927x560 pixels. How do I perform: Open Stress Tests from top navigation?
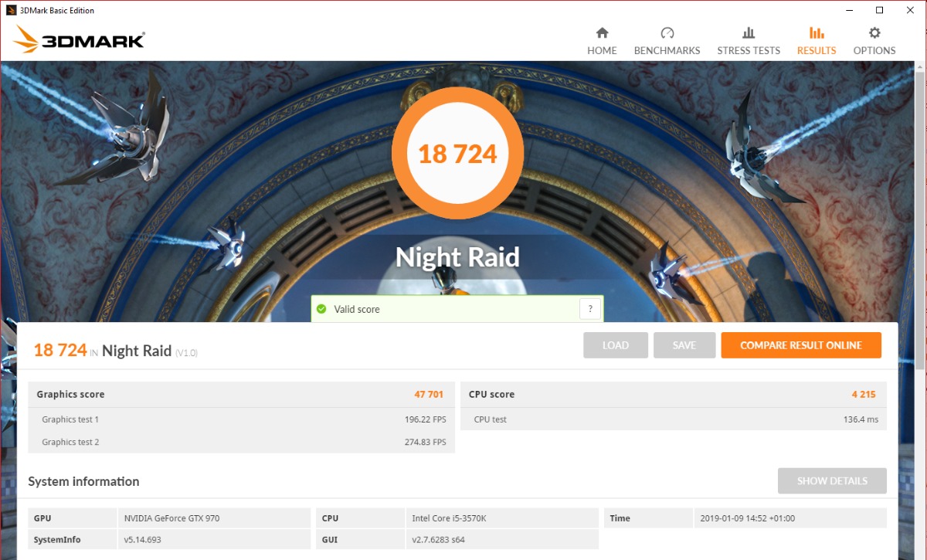748,41
